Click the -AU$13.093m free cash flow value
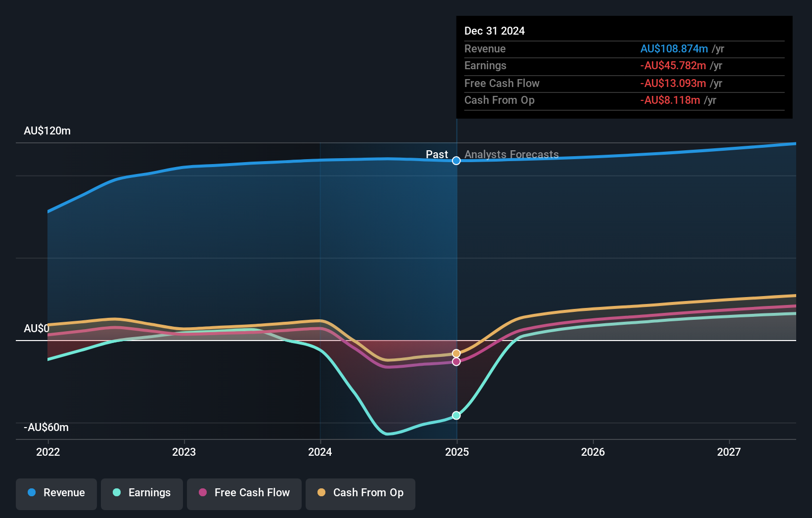 click(673, 84)
